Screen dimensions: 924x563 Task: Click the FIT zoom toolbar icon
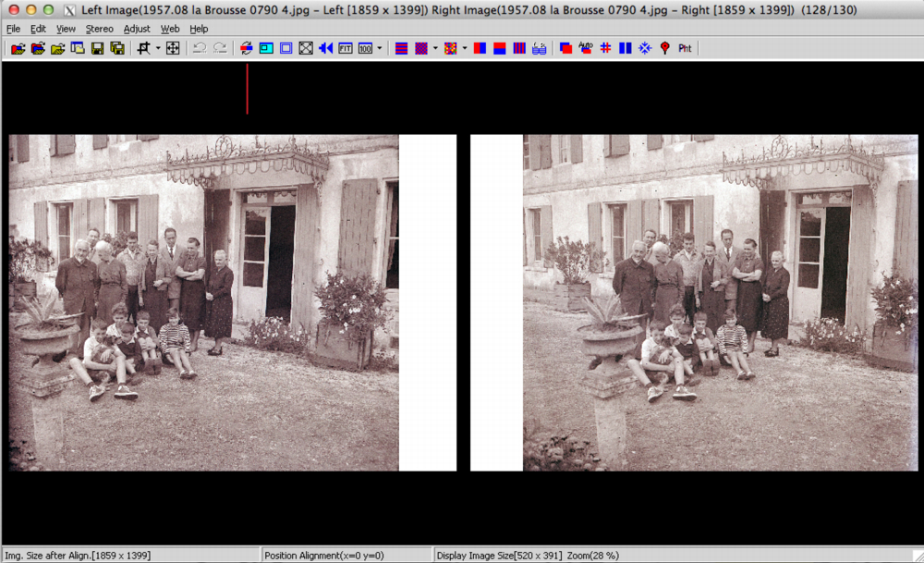click(x=346, y=48)
